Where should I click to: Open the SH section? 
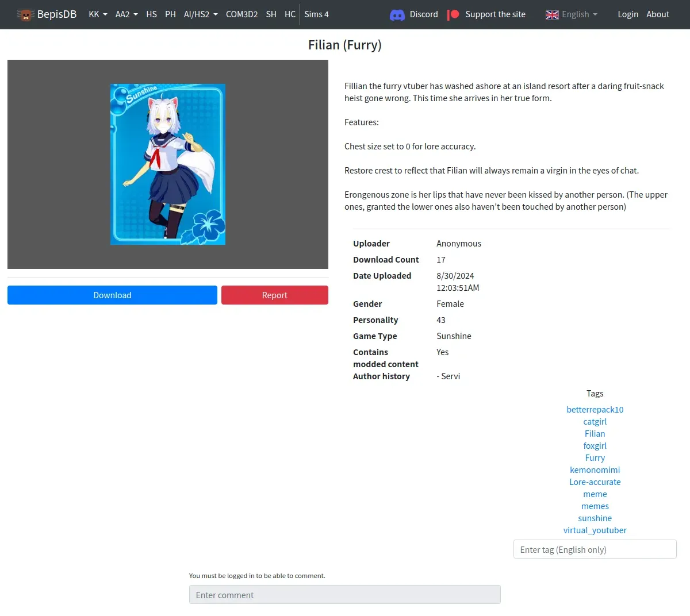(271, 14)
